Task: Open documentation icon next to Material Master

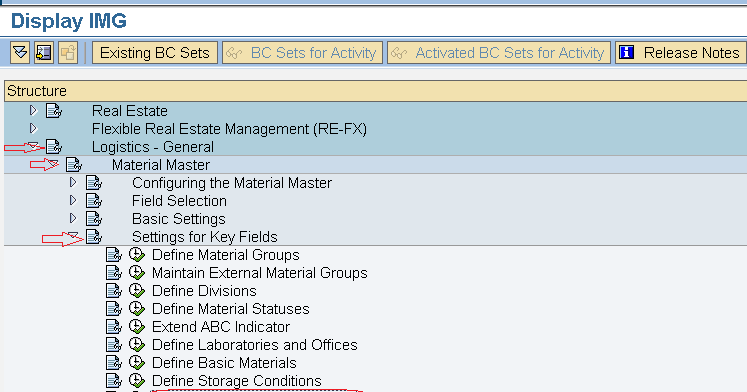Action: pyautogui.click(x=74, y=165)
